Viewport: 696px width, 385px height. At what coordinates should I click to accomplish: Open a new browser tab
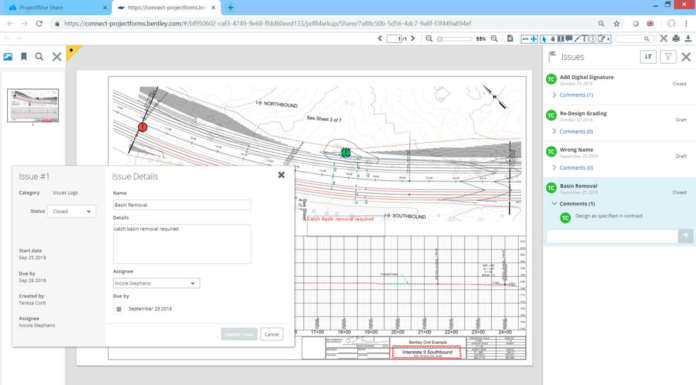[x=230, y=8]
